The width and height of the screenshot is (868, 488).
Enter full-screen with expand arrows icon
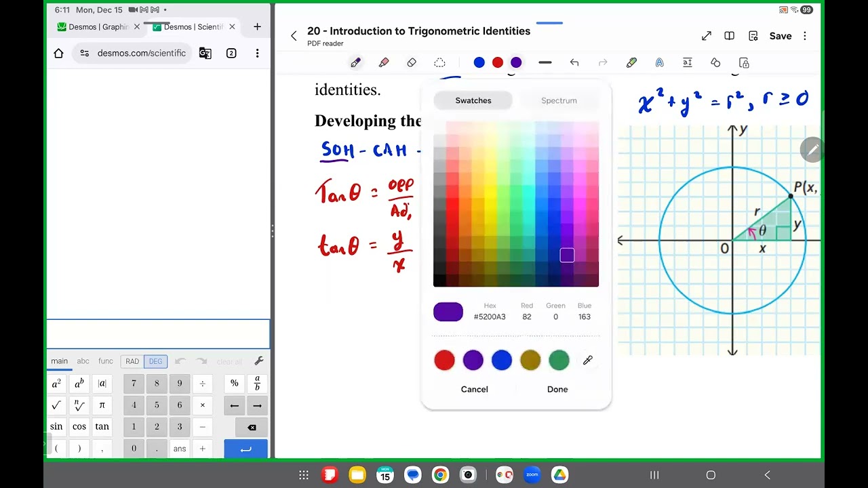[706, 36]
